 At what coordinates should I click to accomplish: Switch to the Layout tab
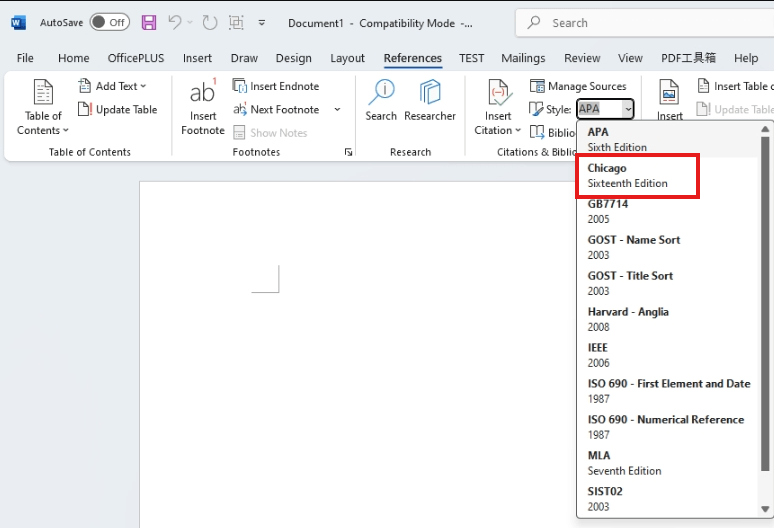click(x=347, y=58)
